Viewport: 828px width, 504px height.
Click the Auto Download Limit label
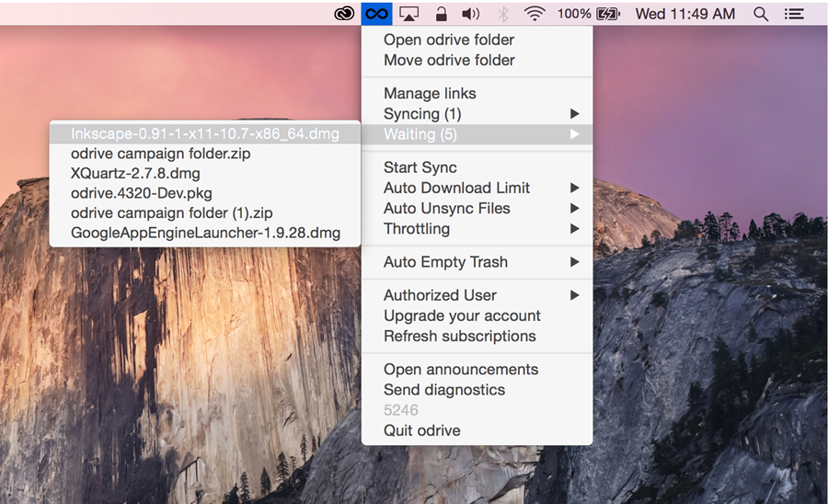coord(456,188)
